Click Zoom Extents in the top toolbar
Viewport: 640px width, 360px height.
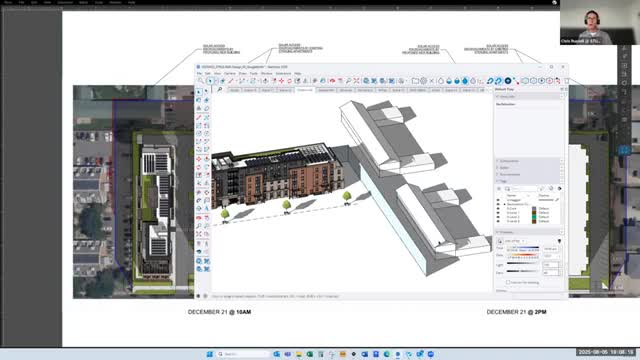pyautogui.click(x=356, y=81)
